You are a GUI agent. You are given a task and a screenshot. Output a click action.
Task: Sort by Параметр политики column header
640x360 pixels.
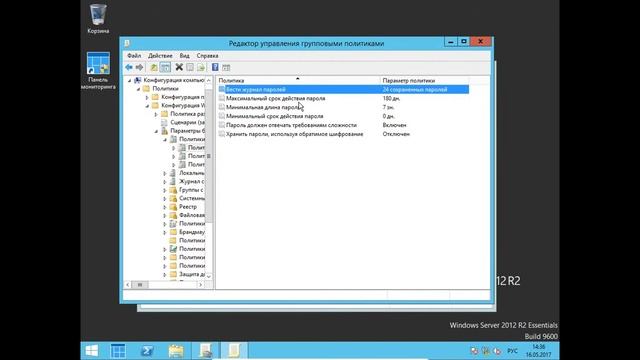(424, 80)
